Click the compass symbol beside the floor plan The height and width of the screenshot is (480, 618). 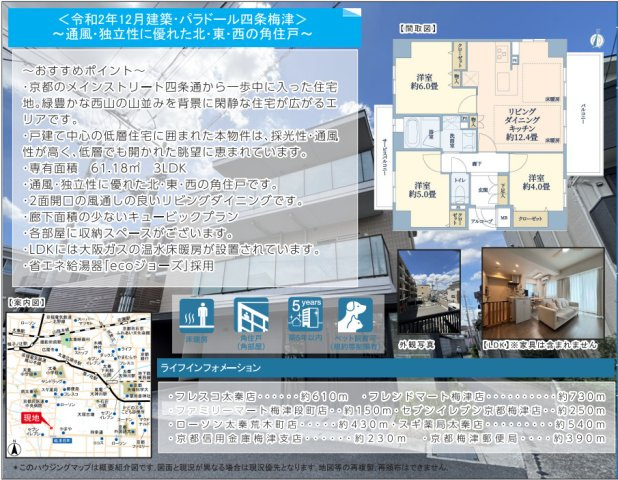coord(594,40)
